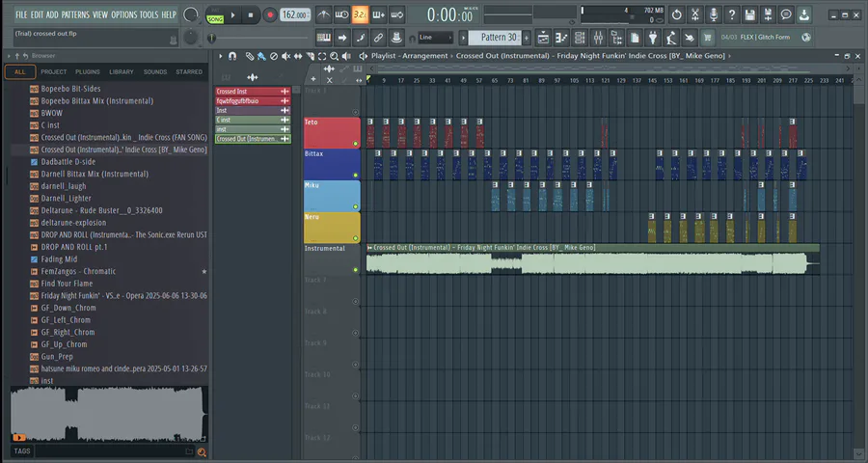Click the TAGS button in browser
The width and height of the screenshot is (868, 463).
pos(22,451)
